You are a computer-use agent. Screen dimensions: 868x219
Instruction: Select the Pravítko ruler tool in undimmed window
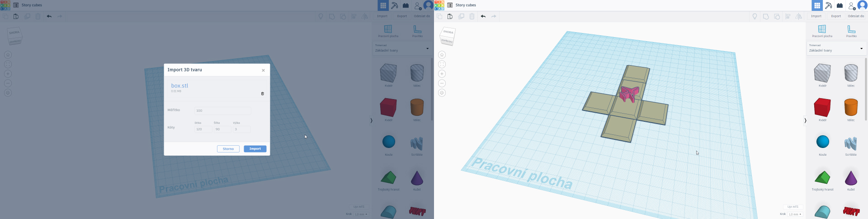click(851, 31)
